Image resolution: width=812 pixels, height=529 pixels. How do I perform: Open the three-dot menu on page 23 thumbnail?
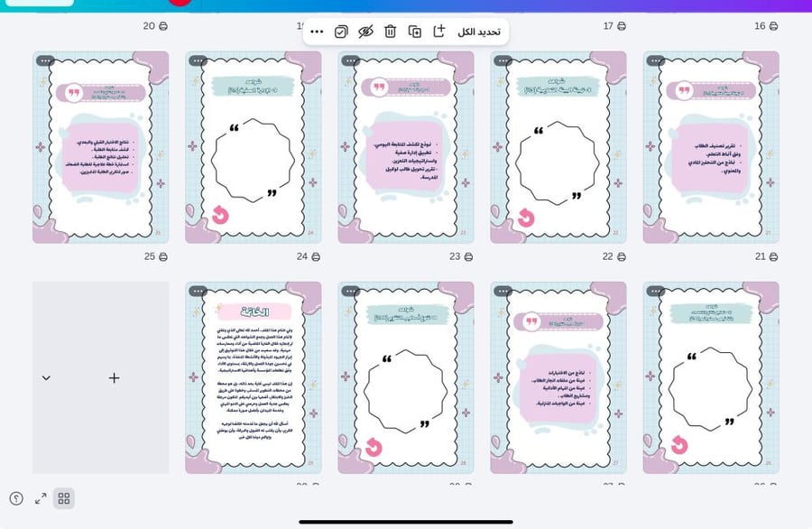click(x=351, y=60)
